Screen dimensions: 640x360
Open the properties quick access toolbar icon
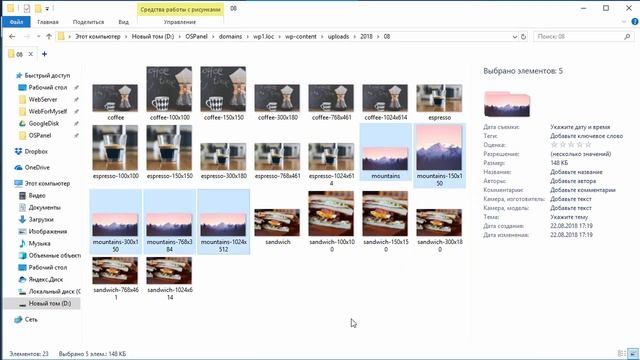27,8
